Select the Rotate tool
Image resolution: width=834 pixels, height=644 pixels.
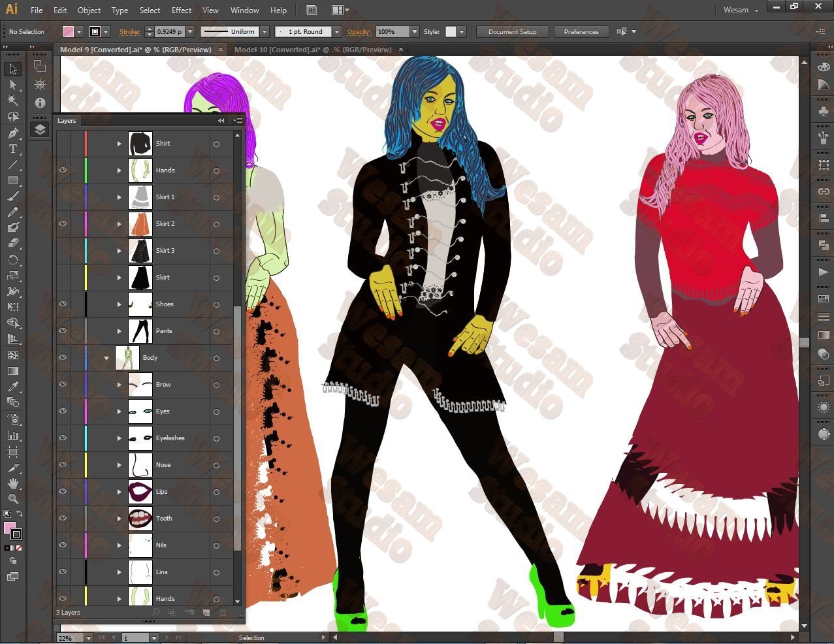(13, 260)
